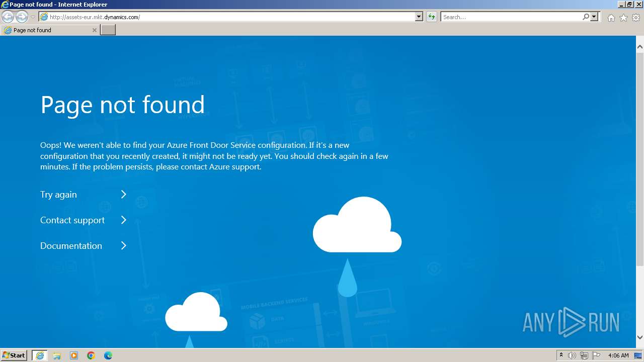Open the Windows Start menu
This screenshot has height=362, width=644.
tap(14, 355)
